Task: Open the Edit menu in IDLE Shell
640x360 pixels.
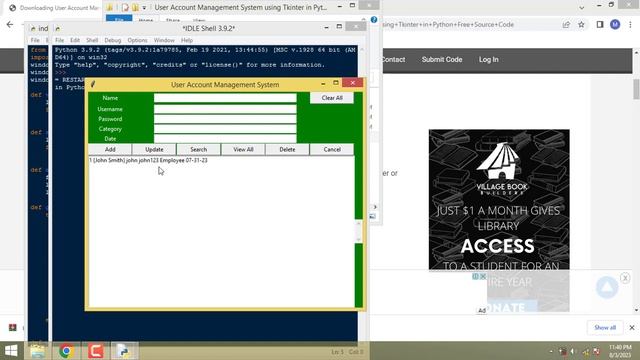Action: (75, 40)
